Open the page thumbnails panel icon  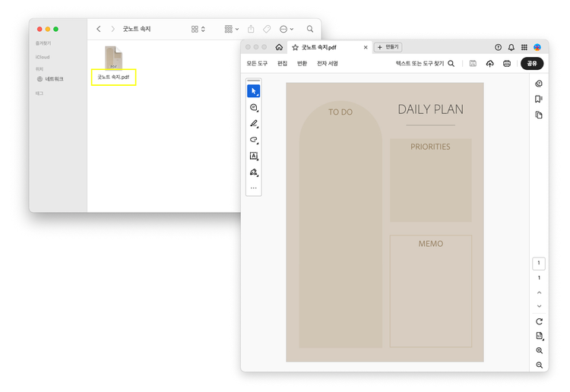539,115
